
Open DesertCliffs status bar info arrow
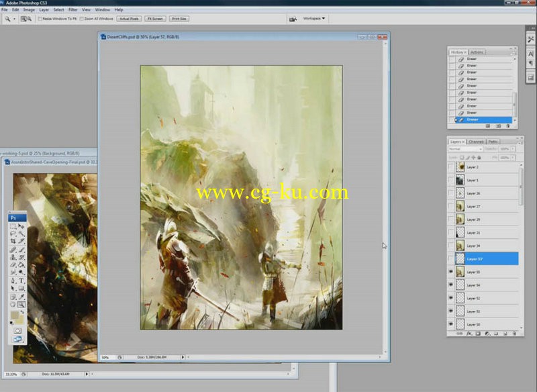pyautogui.click(x=183, y=357)
